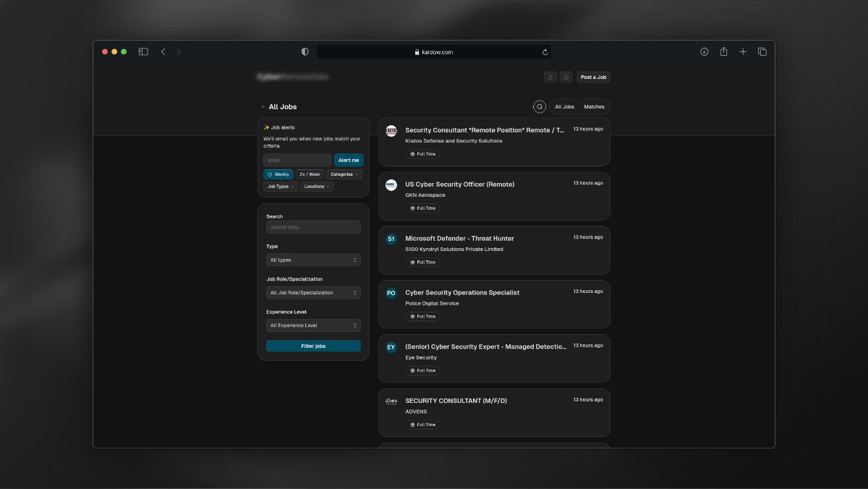Open US Cyber Security Officer (Remote) job
This screenshot has width=868, height=489.
pyautogui.click(x=460, y=184)
